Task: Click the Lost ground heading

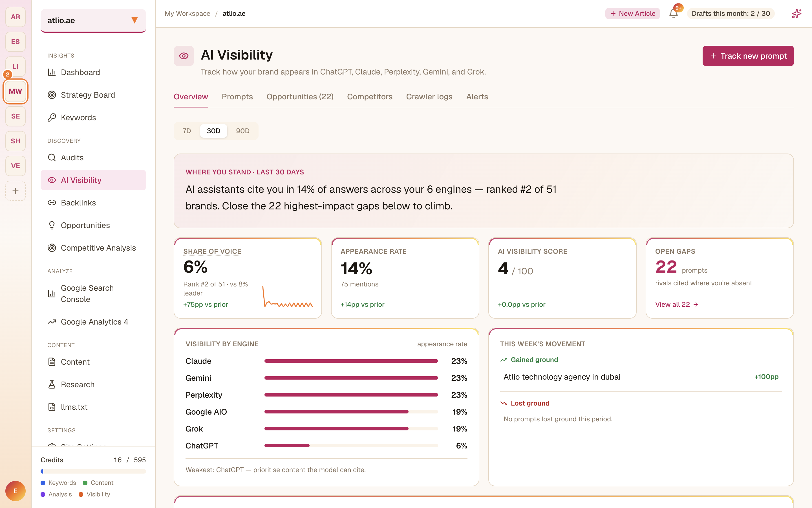Action: [x=530, y=403]
